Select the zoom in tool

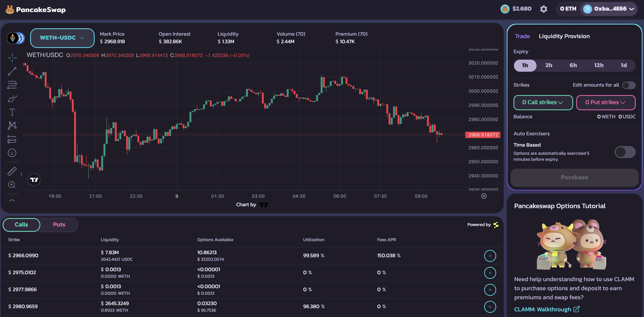coord(12,185)
